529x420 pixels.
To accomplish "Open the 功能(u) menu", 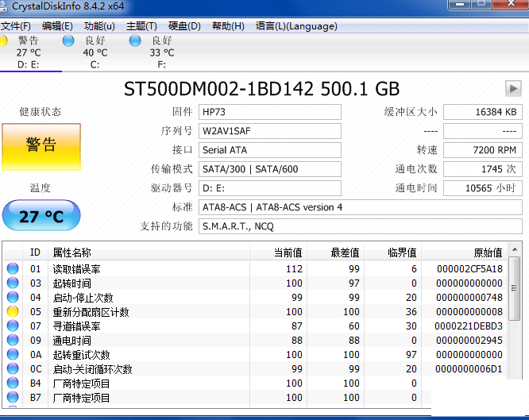I will point(99,26).
